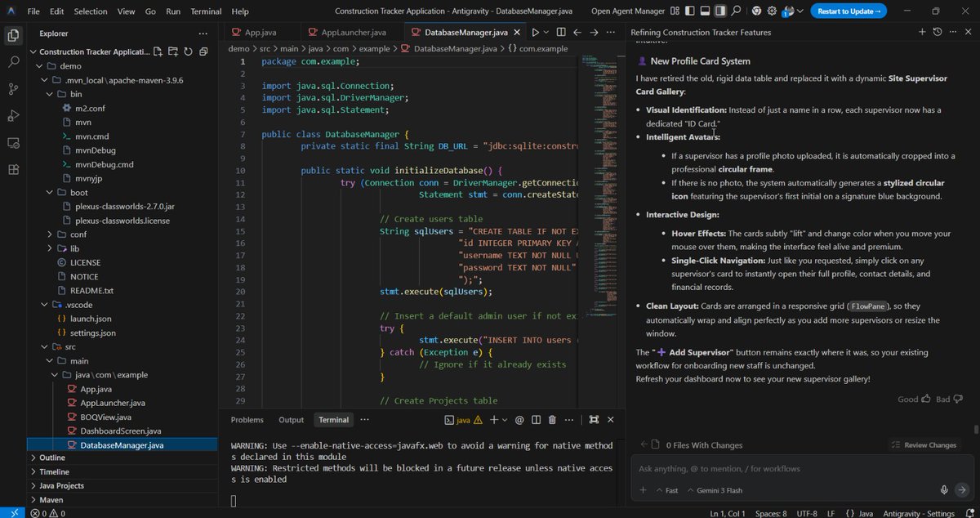The image size is (980, 518).
Task: Start a new agent conversation with plus
Action: point(922,32)
